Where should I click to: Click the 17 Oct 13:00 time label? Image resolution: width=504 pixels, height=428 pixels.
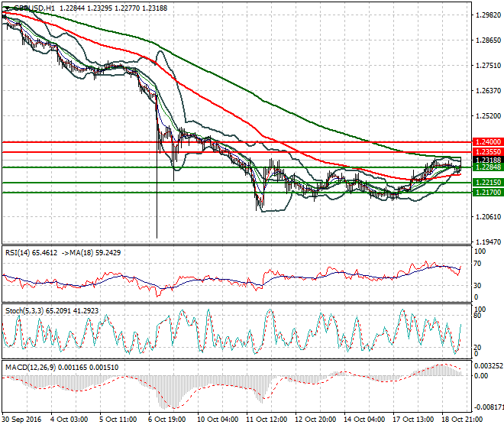(x=413, y=420)
